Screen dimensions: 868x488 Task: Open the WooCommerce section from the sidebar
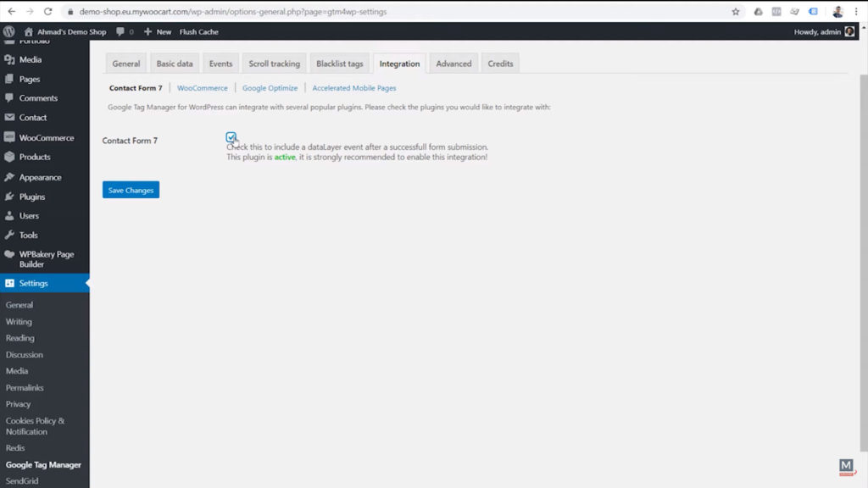point(12,137)
